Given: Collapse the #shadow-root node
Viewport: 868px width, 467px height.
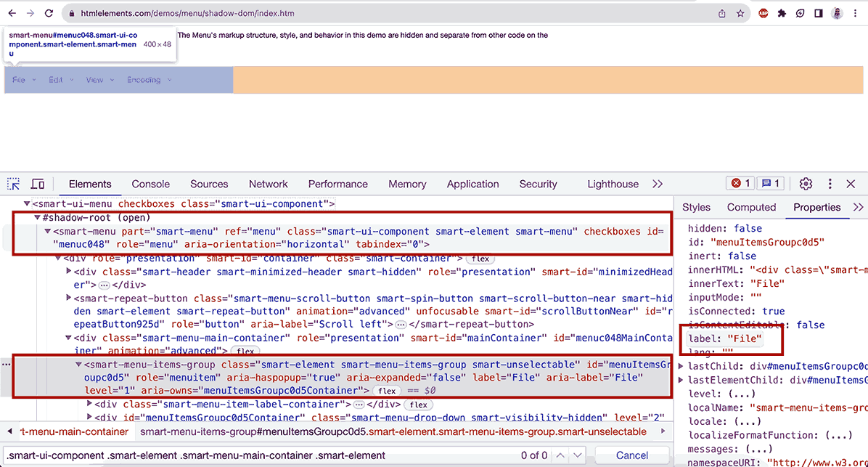Looking at the screenshot, I should click(36, 217).
